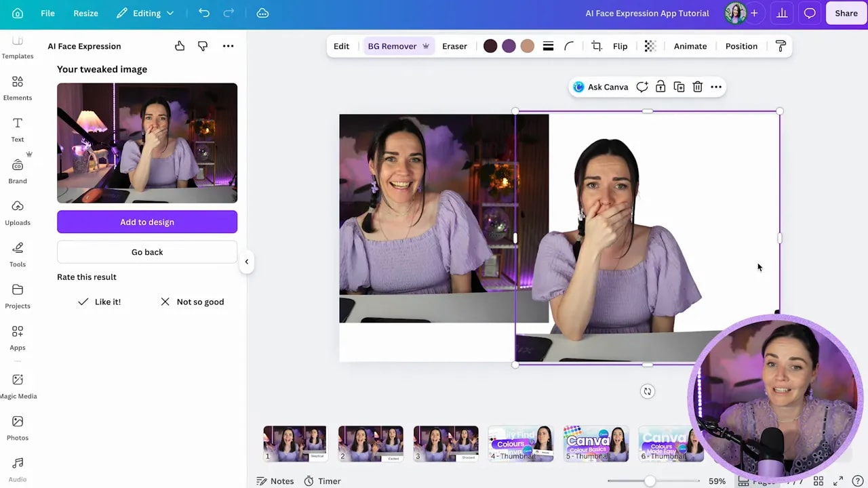Screen dimensions: 868x488
Task: Select the 4 - Thumbnail page
Action: [521, 444]
